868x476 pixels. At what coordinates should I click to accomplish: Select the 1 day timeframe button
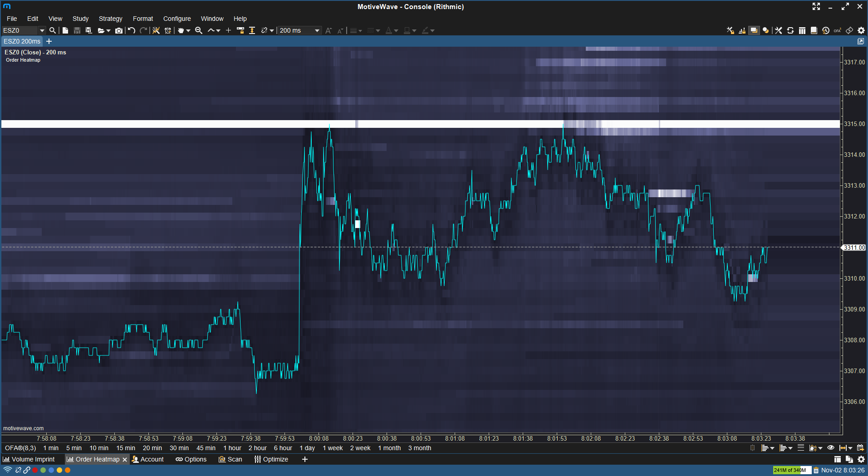click(307, 448)
